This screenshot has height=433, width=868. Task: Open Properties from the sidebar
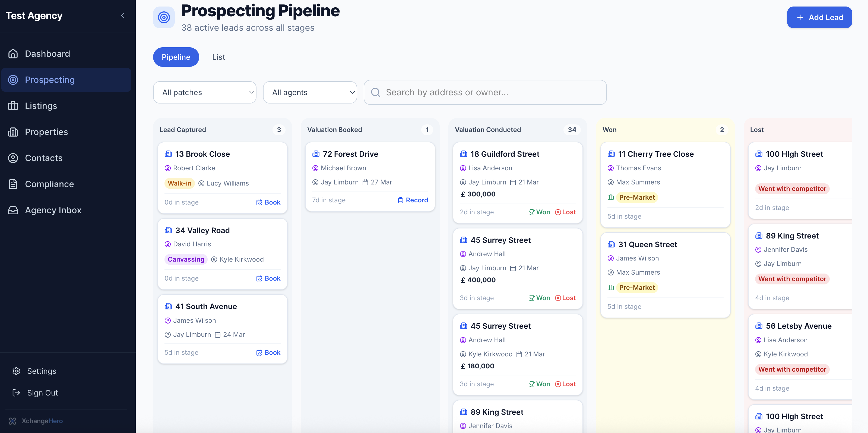(x=46, y=132)
